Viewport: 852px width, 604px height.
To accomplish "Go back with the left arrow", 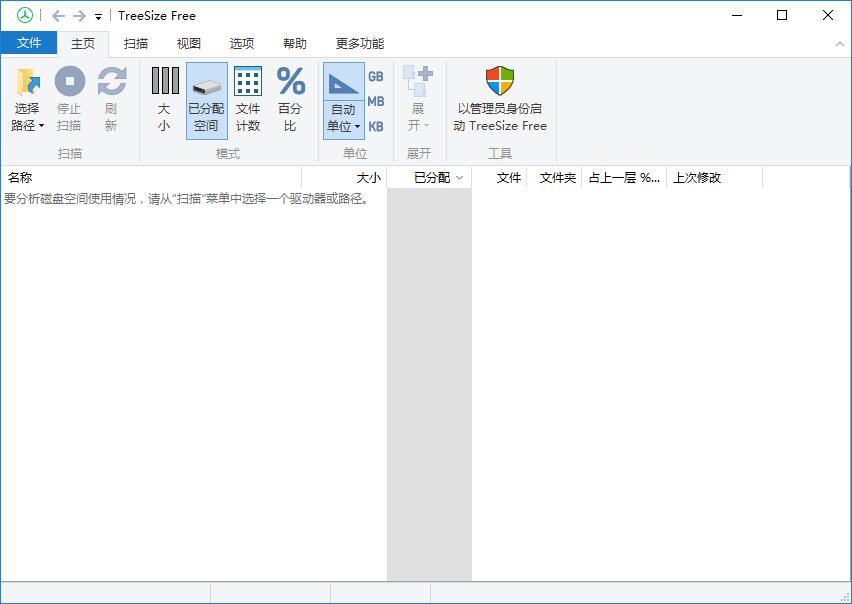I will coord(58,16).
